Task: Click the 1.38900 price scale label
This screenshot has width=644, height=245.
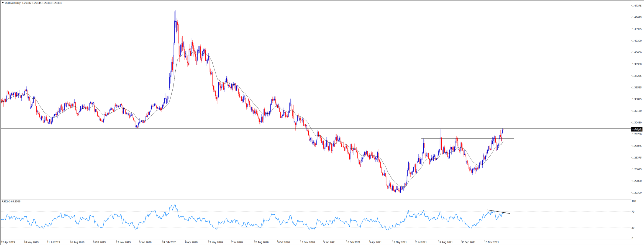Action: click(637, 64)
